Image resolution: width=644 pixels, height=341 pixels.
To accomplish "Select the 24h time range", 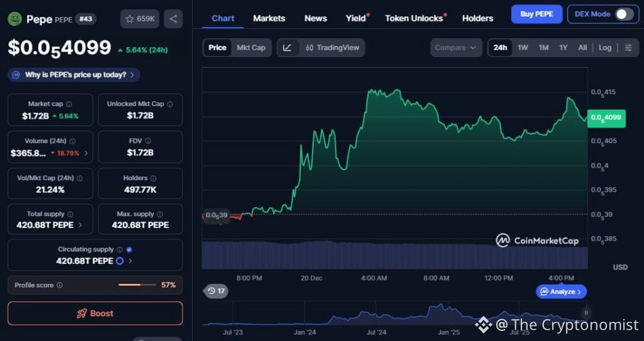I will pyautogui.click(x=500, y=48).
